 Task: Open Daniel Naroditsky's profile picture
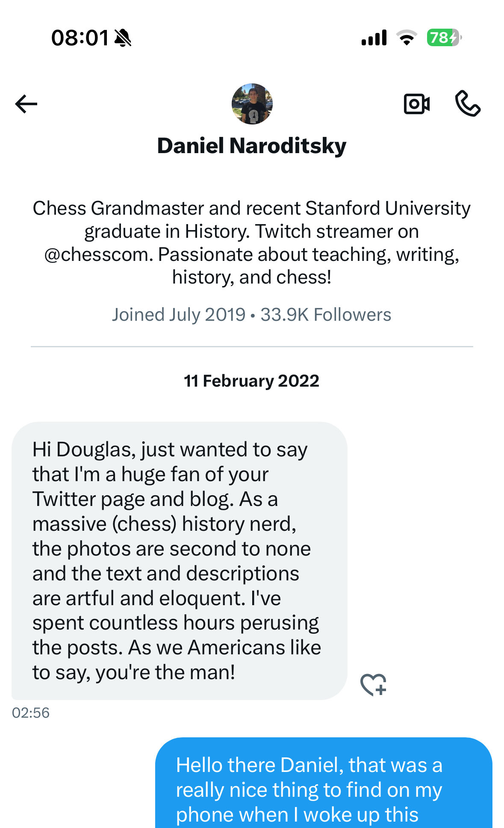click(x=252, y=104)
